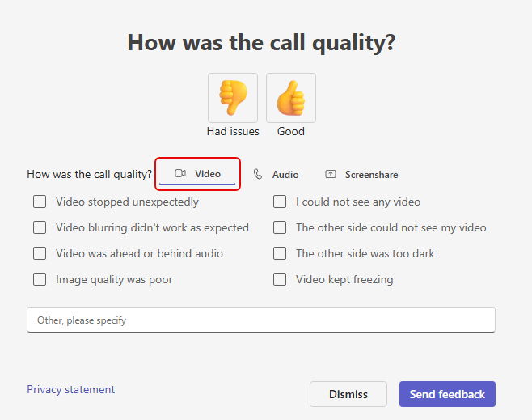Click the 'Other, please specify' text field
532x420 pixels.
[260, 320]
